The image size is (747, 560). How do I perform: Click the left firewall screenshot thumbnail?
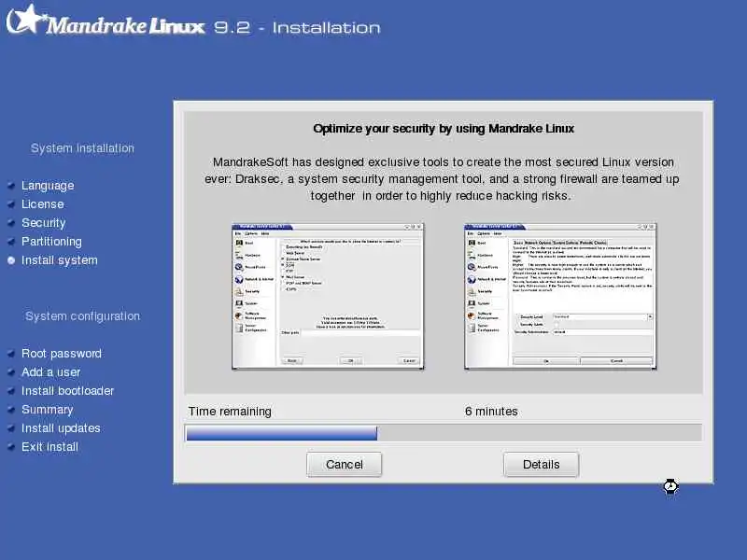click(x=328, y=296)
